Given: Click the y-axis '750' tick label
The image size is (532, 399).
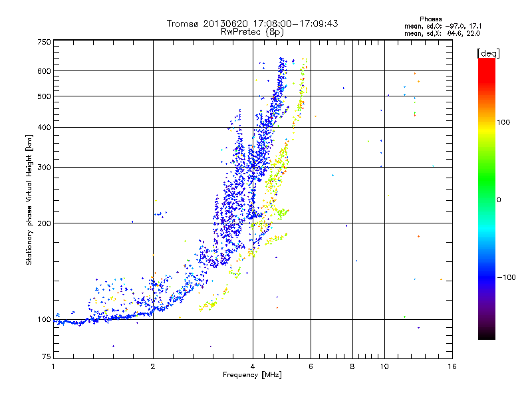Looking at the screenshot, I should (45, 42).
